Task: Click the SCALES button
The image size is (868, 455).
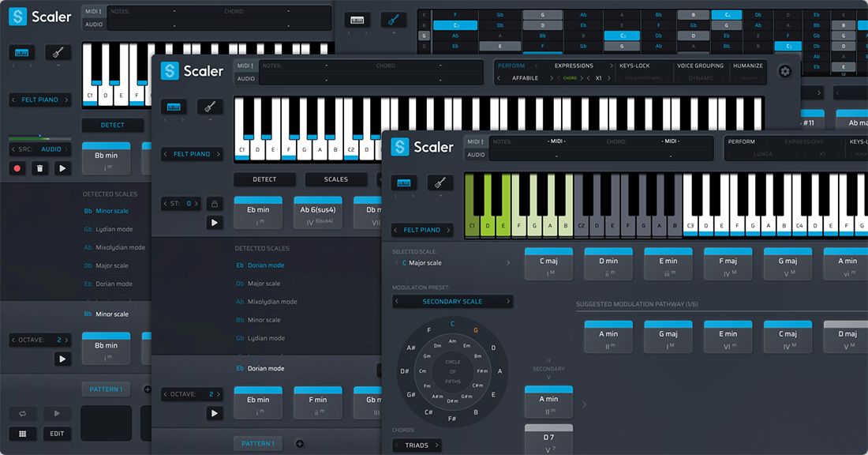Action: point(336,179)
